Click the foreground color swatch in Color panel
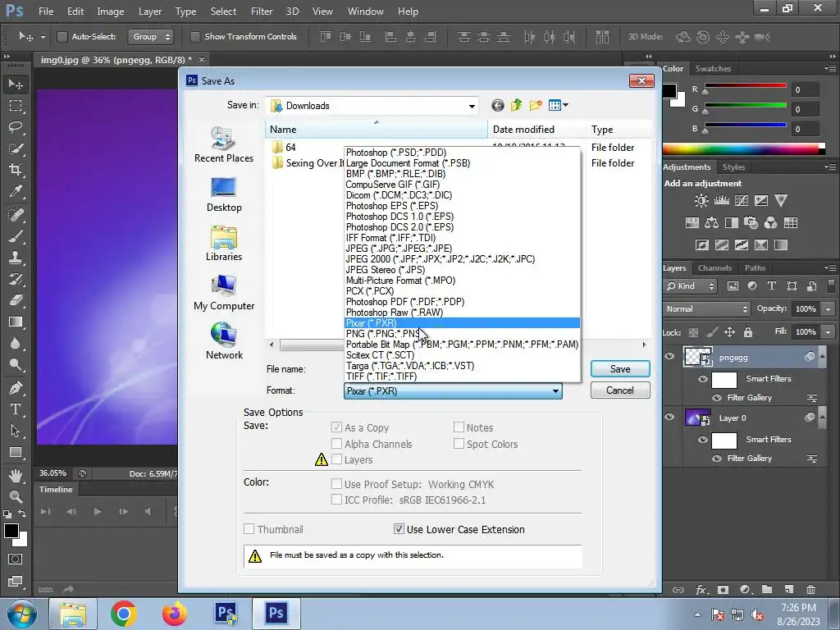The image size is (840, 630). pyautogui.click(x=669, y=91)
